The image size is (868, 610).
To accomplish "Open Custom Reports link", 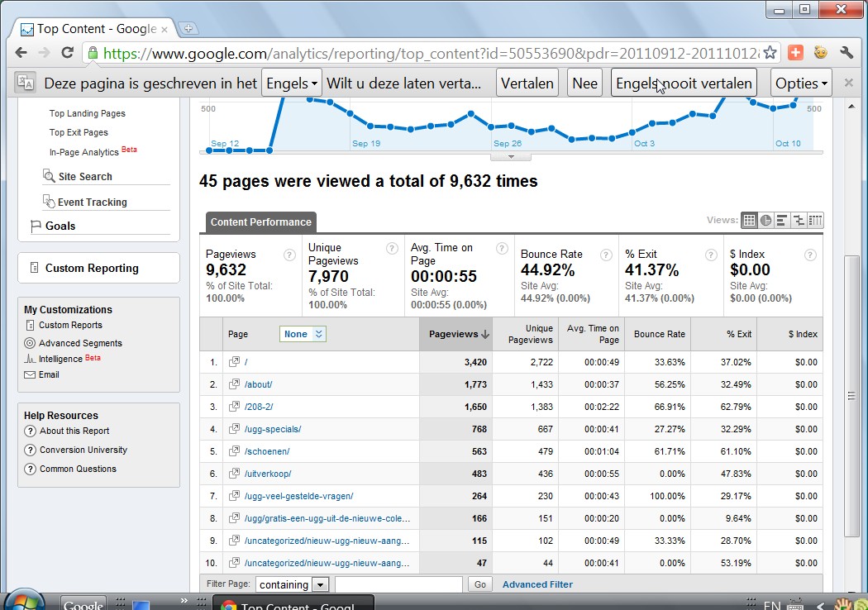I will coord(70,325).
